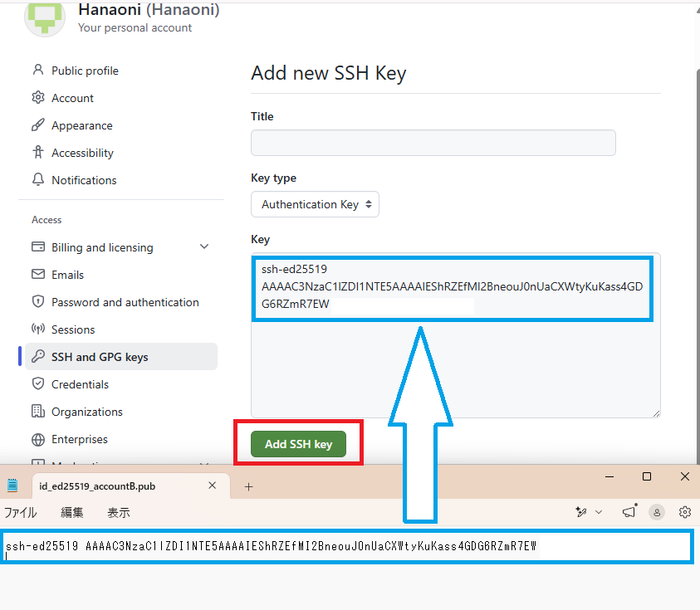Click Notepad account profile icon

point(657,512)
